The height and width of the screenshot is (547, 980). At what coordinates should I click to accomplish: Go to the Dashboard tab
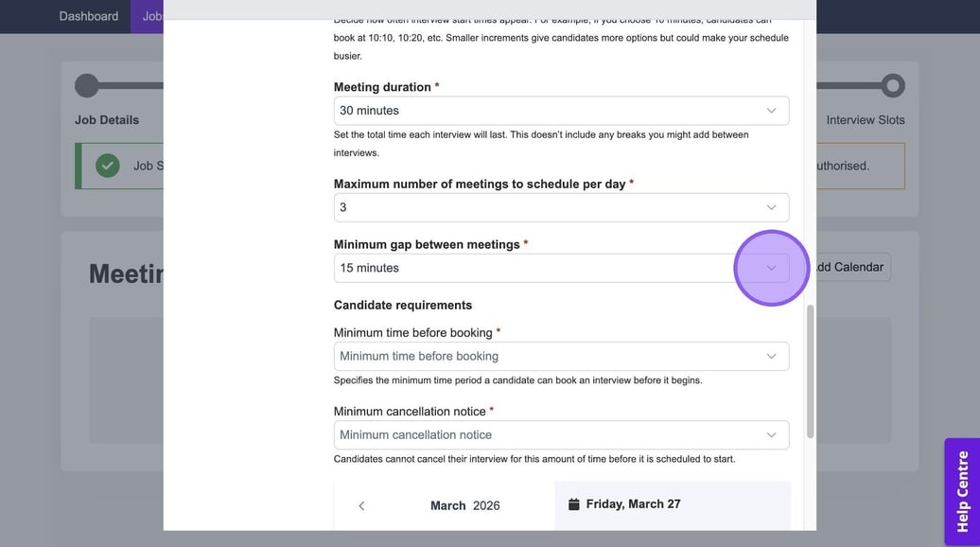[89, 16]
